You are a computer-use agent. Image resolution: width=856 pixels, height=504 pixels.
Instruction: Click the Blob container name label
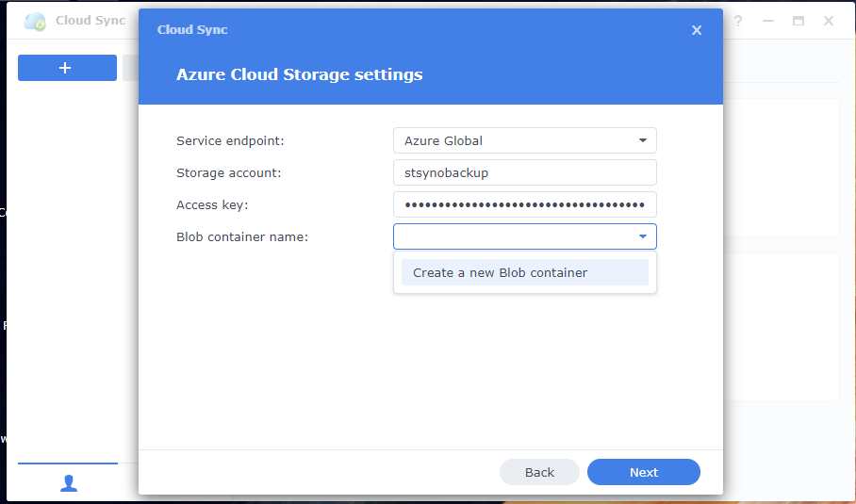pyautogui.click(x=242, y=236)
